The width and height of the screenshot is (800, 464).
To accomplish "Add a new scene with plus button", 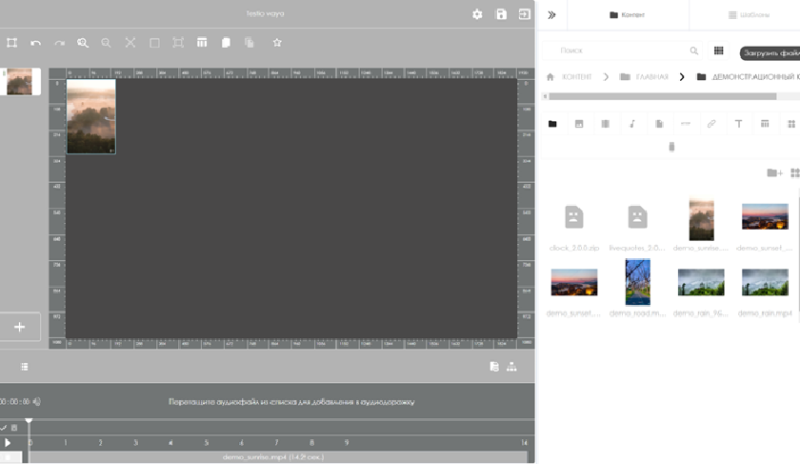I will coord(19,327).
